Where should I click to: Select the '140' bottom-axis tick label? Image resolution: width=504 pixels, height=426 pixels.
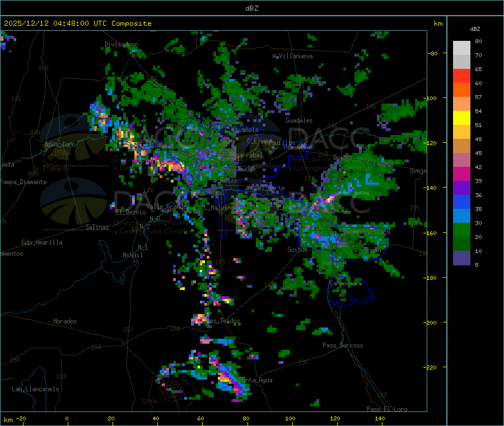(380, 418)
